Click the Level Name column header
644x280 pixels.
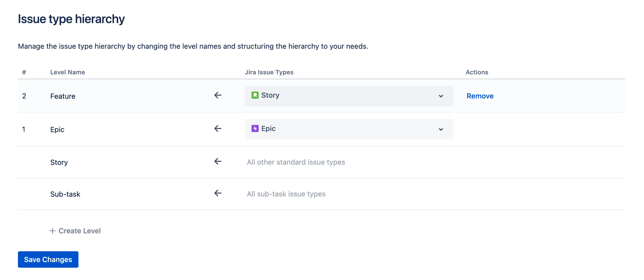[x=67, y=72]
